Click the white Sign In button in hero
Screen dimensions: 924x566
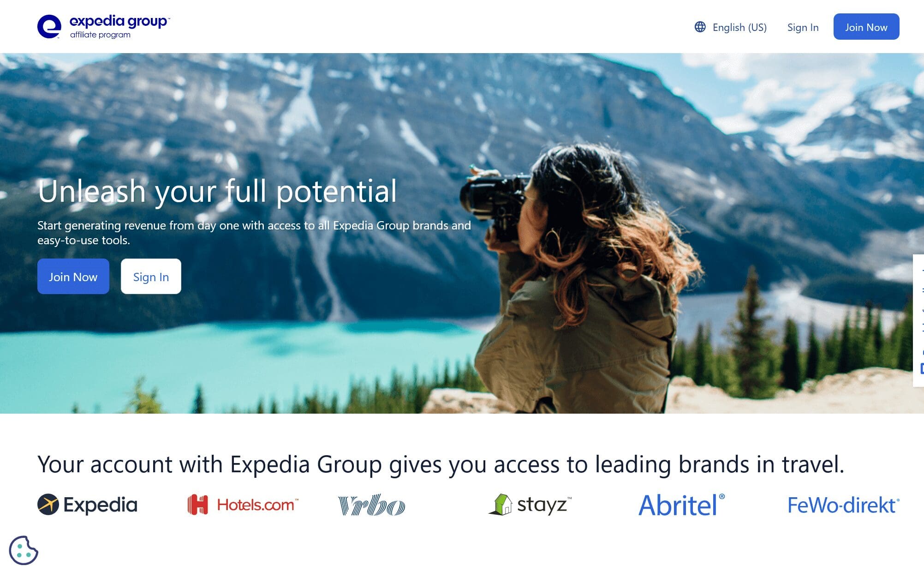[x=151, y=277]
